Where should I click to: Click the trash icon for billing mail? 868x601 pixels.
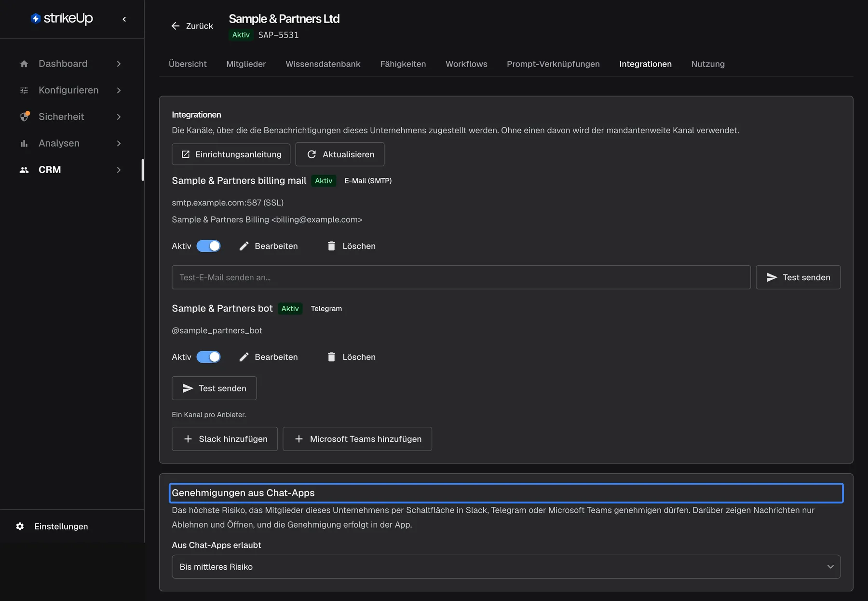(331, 246)
